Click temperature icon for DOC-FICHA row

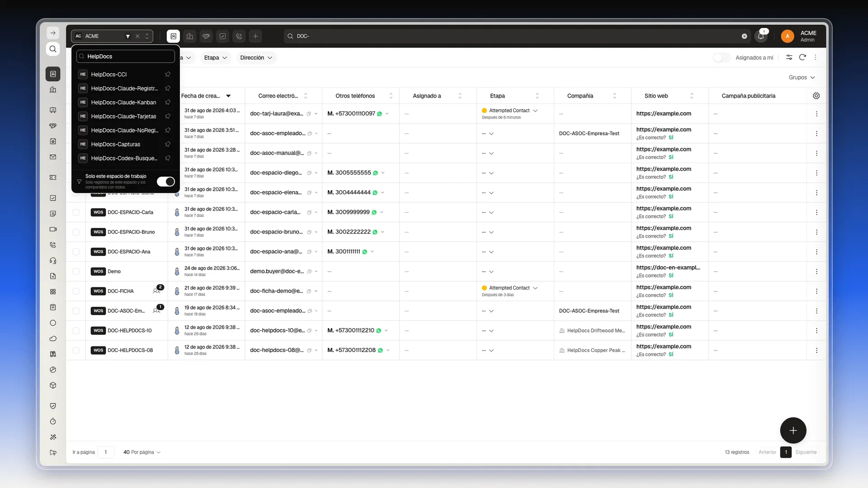(177, 291)
